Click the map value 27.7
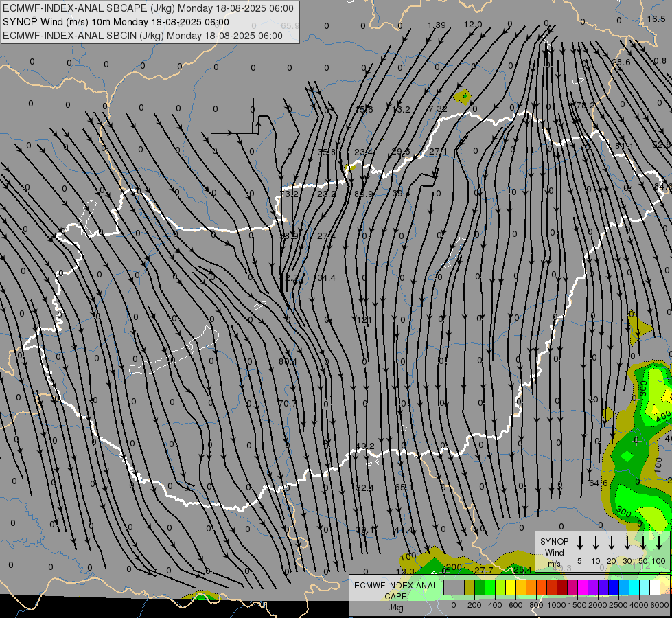Image resolution: width=672 pixels, height=618 pixels. [x=484, y=570]
